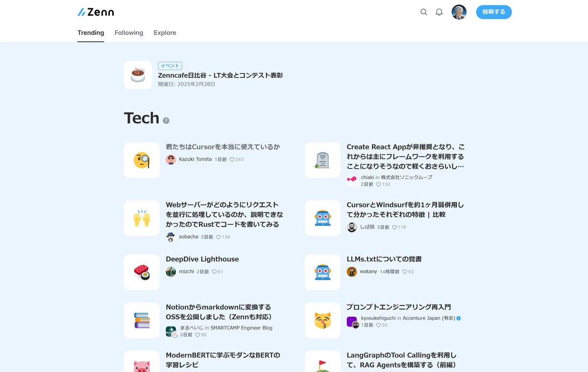Open the LLMs.txtについての覚書 article

point(384,259)
